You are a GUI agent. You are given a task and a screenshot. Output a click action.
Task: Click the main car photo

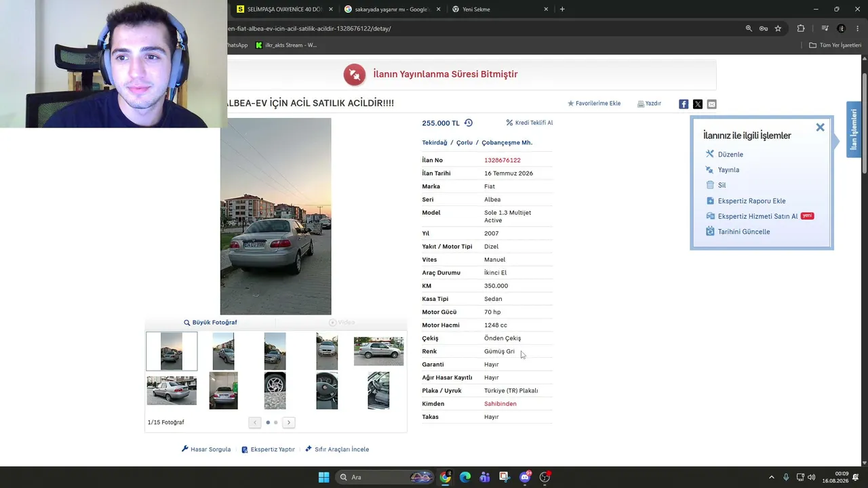(275, 216)
